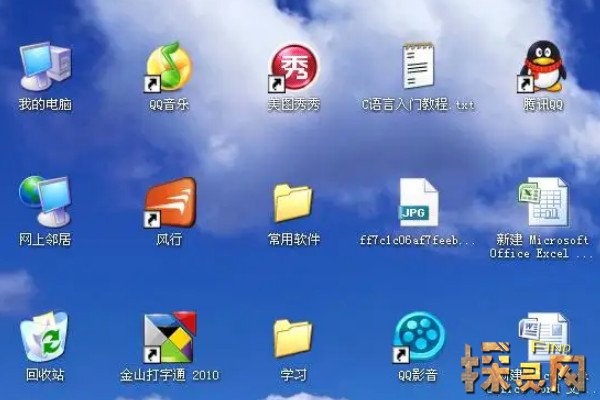The image size is (600, 400).
Task: Click the C语言入门教程.txt filename label
Action: 419,104
